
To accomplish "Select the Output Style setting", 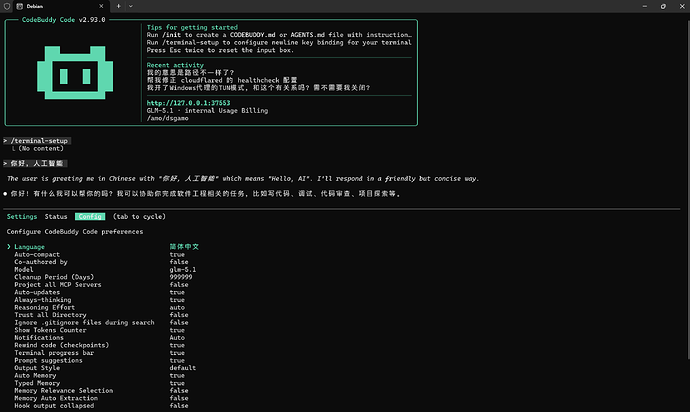I will [x=106, y=368].
